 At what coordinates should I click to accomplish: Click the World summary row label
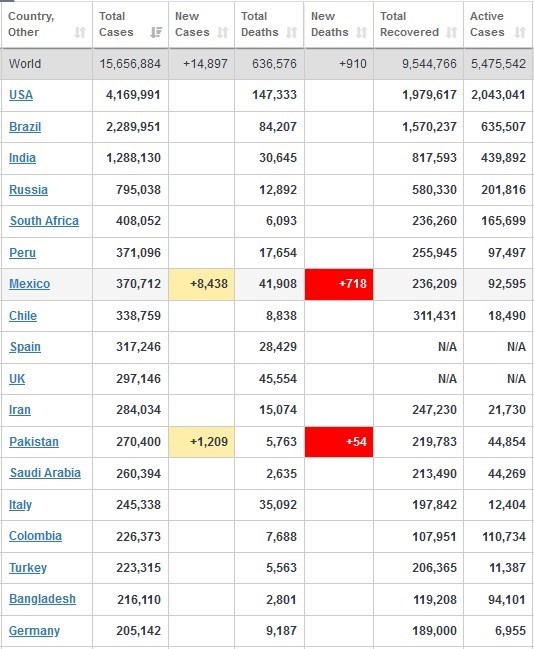tap(25, 64)
